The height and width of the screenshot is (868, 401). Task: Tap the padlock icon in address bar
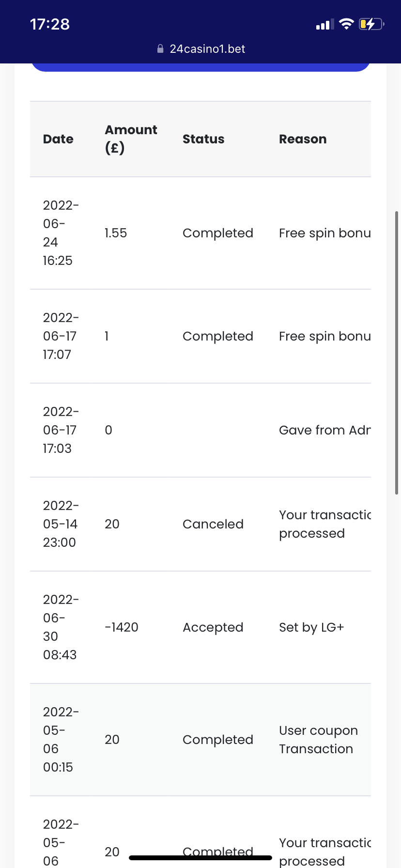pyautogui.click(x=160, y=49)
